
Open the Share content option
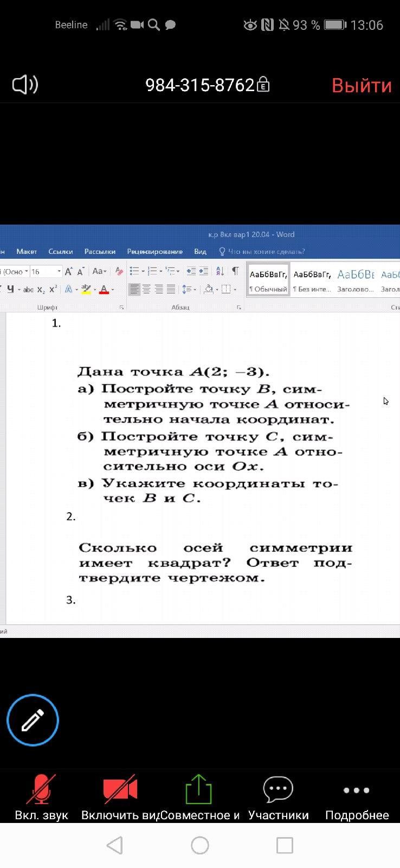199,796
